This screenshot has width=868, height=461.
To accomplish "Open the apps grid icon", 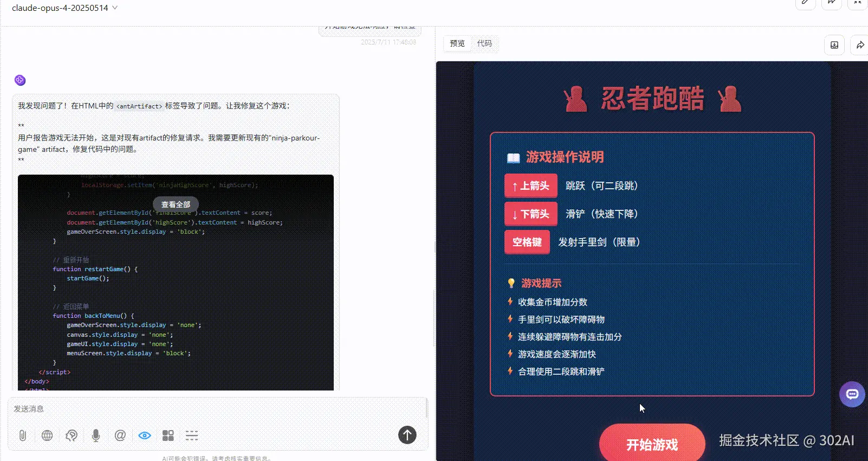I will pos(169,436).
